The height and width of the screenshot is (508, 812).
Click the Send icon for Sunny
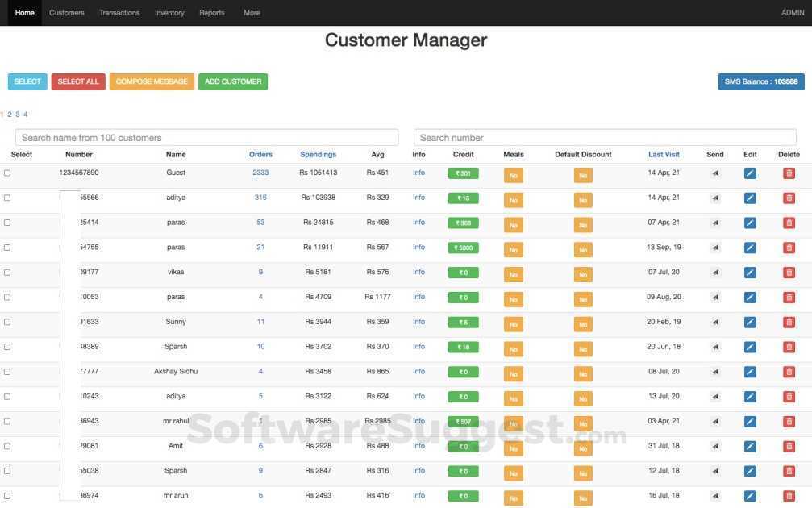[713, 320]
